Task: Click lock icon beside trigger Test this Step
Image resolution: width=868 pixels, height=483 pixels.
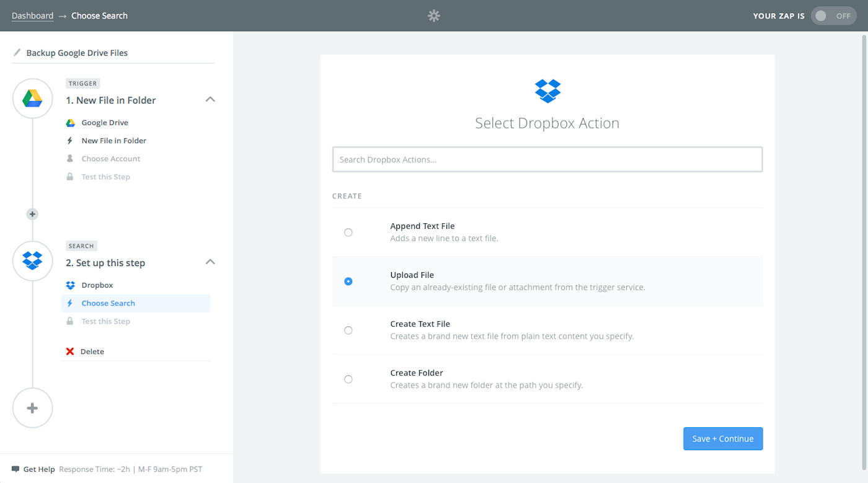Action: tap(70, 177)
